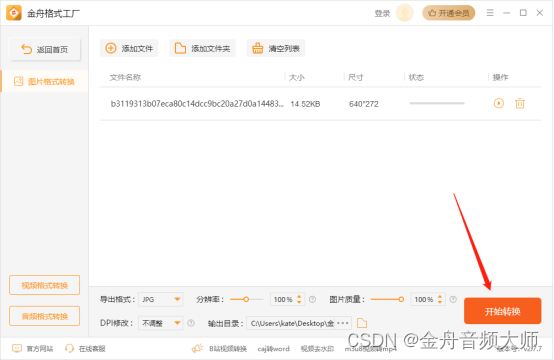Switch to 视频格式转换 mode
Image resolution: width=554 pixels, height=360 pixels.
click(45, 285)
